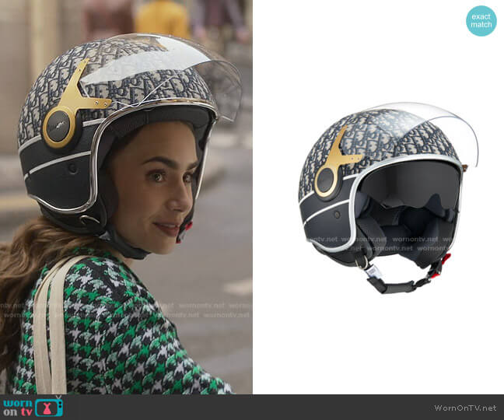Click the teal "exact match" badge
Viewport: 504px width, 420px height.
[x=481, y=20]
